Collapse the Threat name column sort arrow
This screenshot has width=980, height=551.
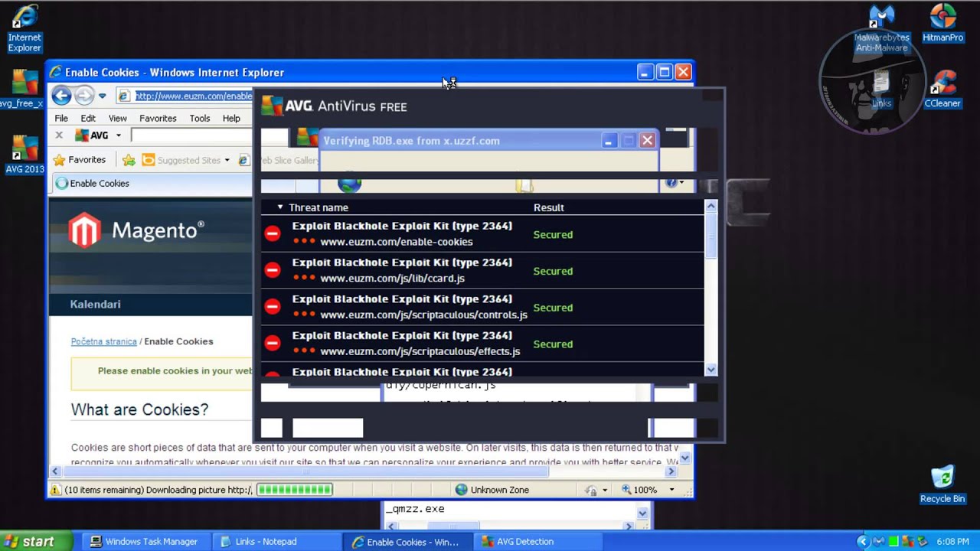(x=280, y=207)
